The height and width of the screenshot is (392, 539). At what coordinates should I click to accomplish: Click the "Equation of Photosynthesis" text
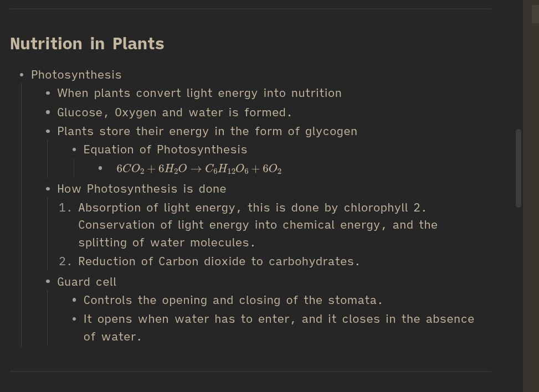(x=165, y=149)
